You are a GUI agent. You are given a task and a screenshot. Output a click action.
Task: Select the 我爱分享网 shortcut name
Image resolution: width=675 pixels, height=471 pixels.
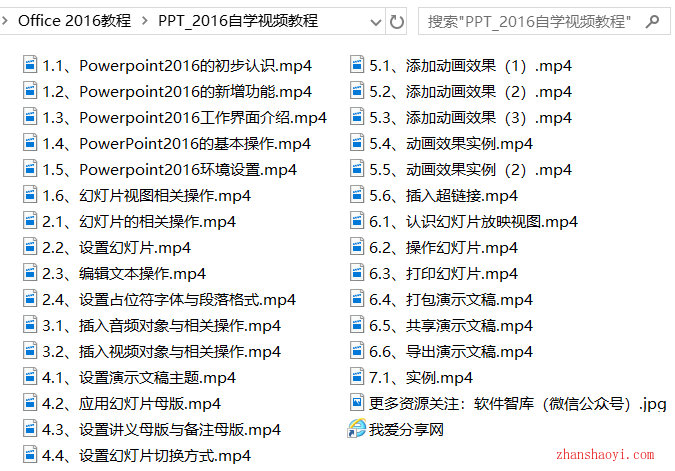[x=406, y=429]
